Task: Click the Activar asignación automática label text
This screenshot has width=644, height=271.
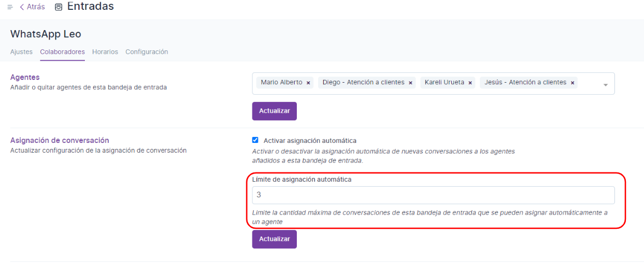Action: (x=309, y=141)
